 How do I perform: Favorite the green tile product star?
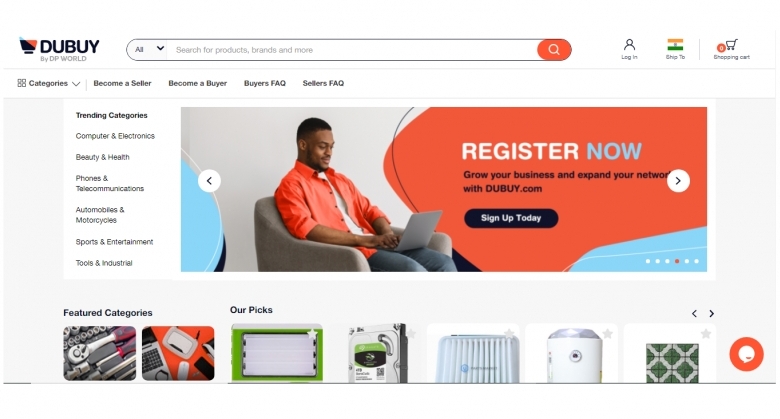click(705, 334)
